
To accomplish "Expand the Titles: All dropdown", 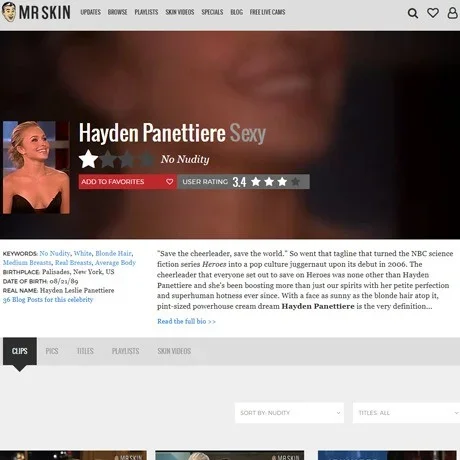I will tap(406, 413).
